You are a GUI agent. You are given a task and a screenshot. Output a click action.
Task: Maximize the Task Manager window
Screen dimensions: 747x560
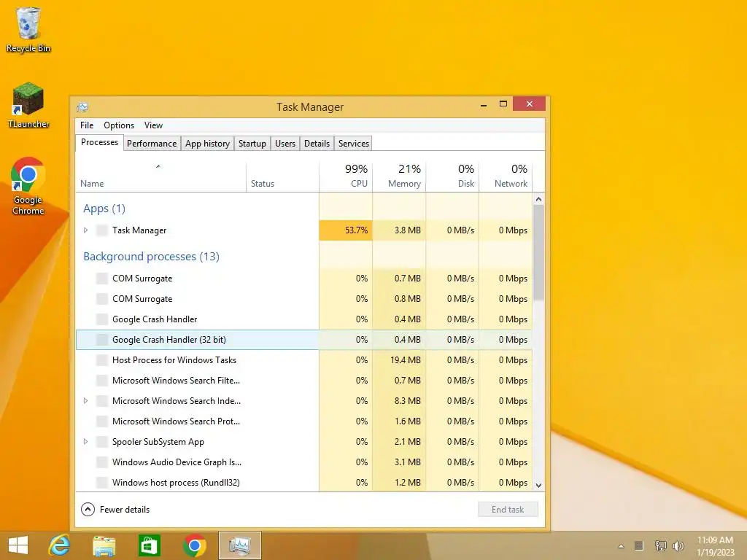coord(503,104)
